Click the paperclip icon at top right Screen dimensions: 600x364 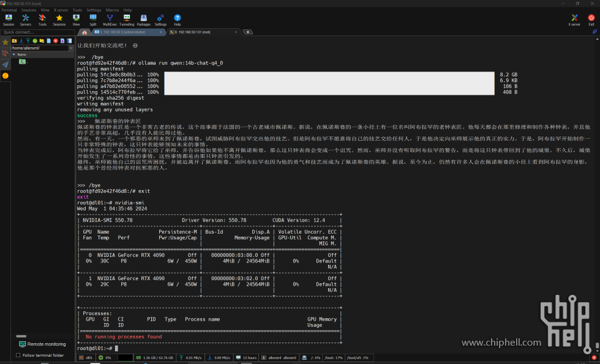coord(594,32)
